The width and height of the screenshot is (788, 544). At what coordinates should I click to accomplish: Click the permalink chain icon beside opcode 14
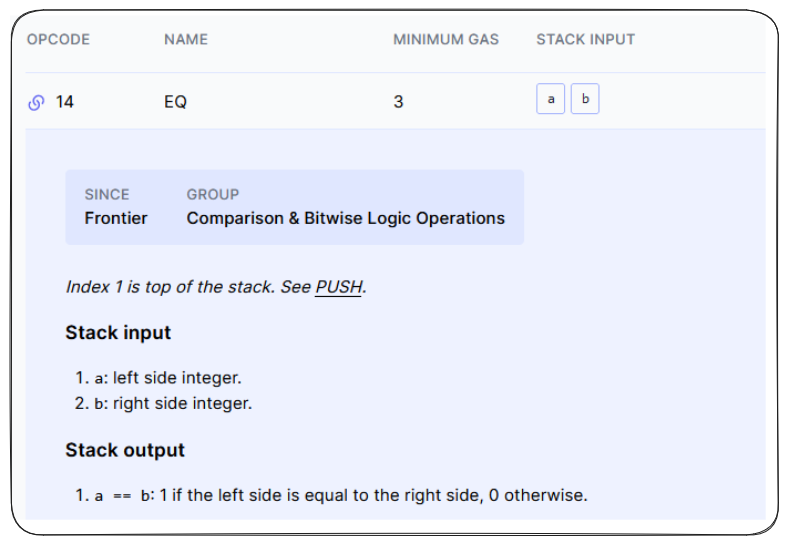pyautogui.click(x=36, y=102)
